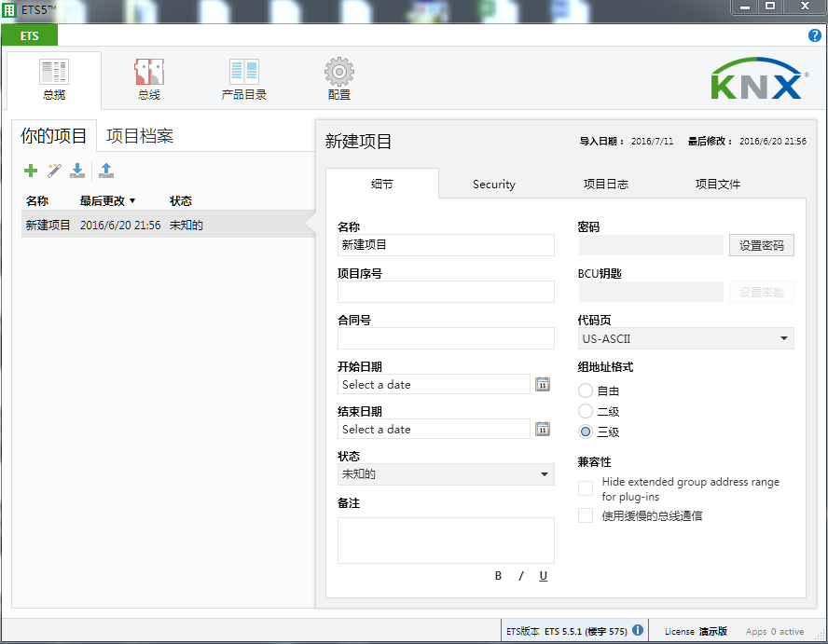The image size is (828, 644).
Task: Click the import project download arrow icon
Action: [x=78, y=171]
